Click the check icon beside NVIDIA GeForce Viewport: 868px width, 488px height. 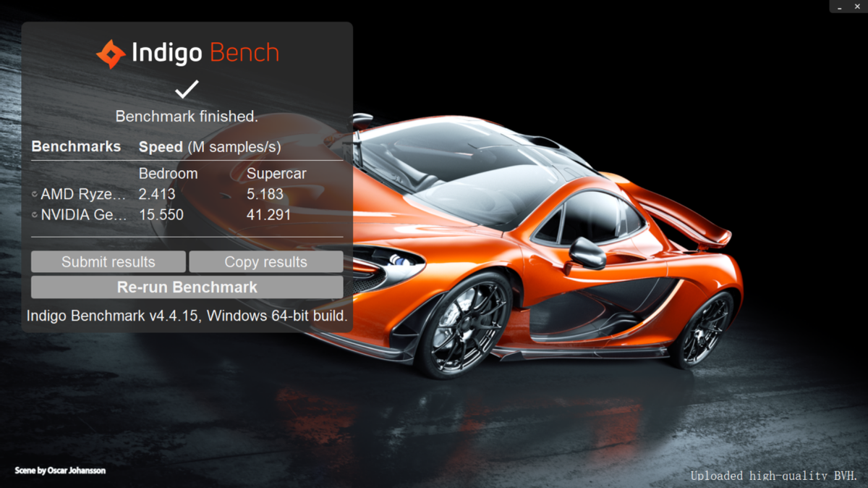coord(35,215)
